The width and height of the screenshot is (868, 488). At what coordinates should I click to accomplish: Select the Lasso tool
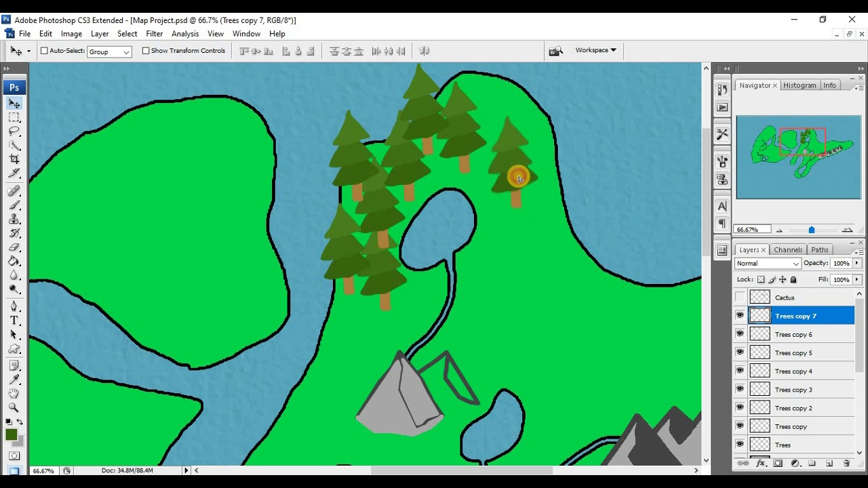point(14,131)
